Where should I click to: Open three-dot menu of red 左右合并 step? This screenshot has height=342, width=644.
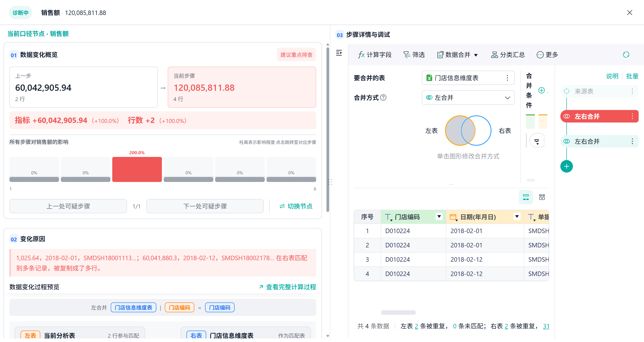click(632, 116)
